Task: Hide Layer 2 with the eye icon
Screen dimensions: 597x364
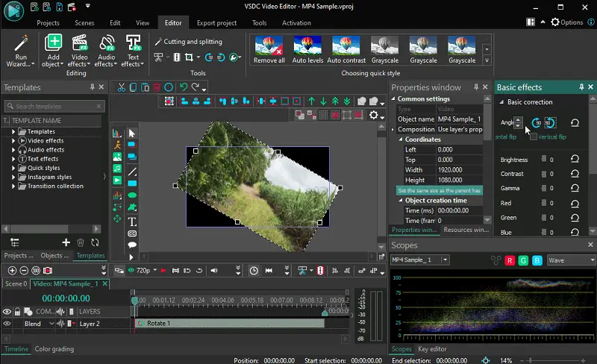Action: tap(7, 324)
